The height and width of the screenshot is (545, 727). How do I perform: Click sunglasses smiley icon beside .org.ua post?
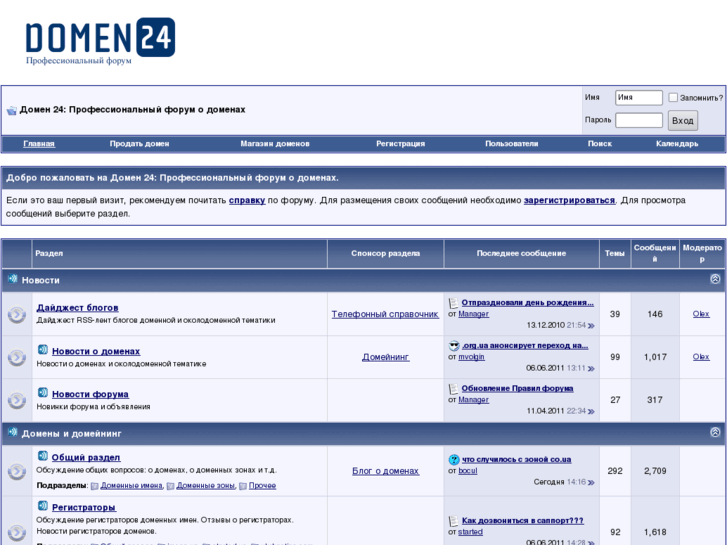[x=454, y=346]
